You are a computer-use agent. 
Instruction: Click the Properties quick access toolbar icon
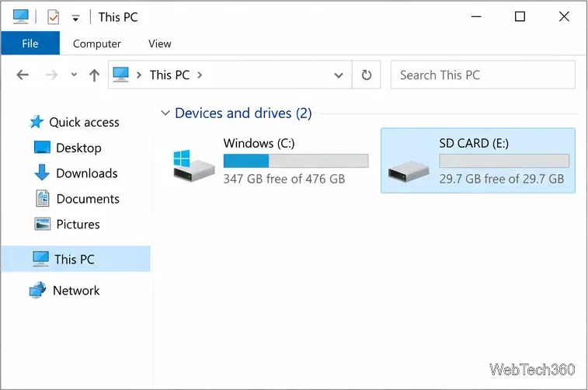pyautogui.click(x=54, y=17)
